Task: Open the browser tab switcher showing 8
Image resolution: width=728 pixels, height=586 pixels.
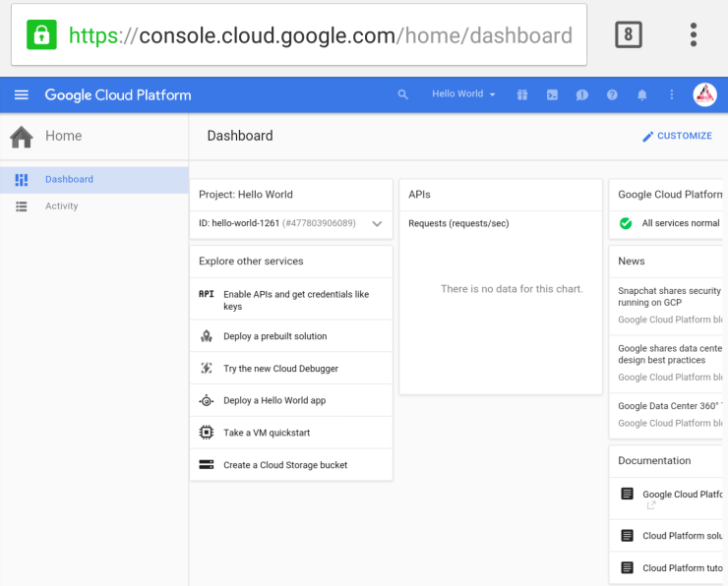Action: pyautogui.click(x=629, y=35)
